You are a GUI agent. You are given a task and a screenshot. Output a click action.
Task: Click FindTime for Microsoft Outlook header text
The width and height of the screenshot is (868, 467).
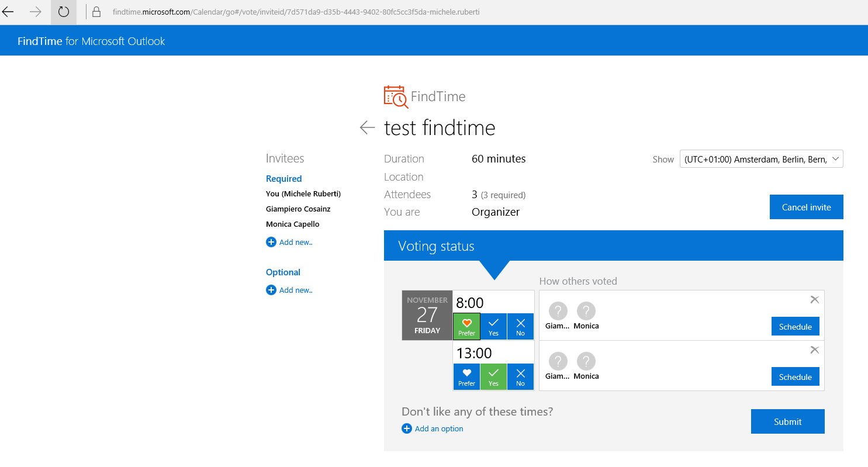pos(91,41)
